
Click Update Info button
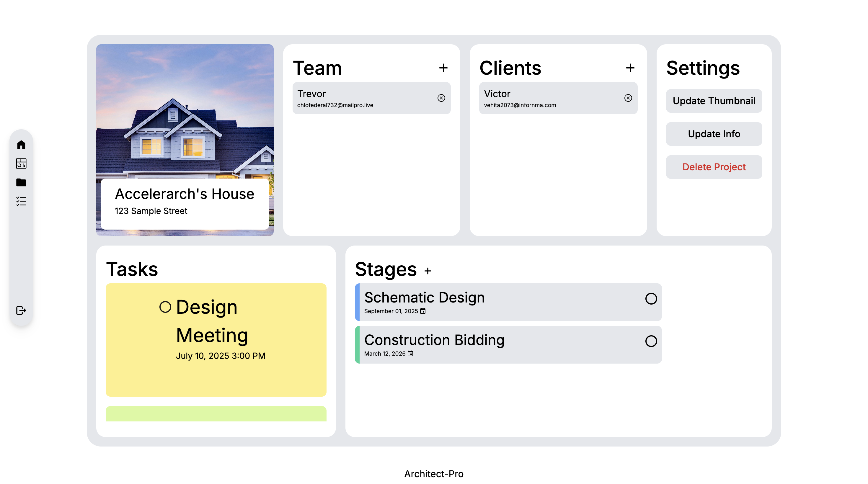point(714,134)
